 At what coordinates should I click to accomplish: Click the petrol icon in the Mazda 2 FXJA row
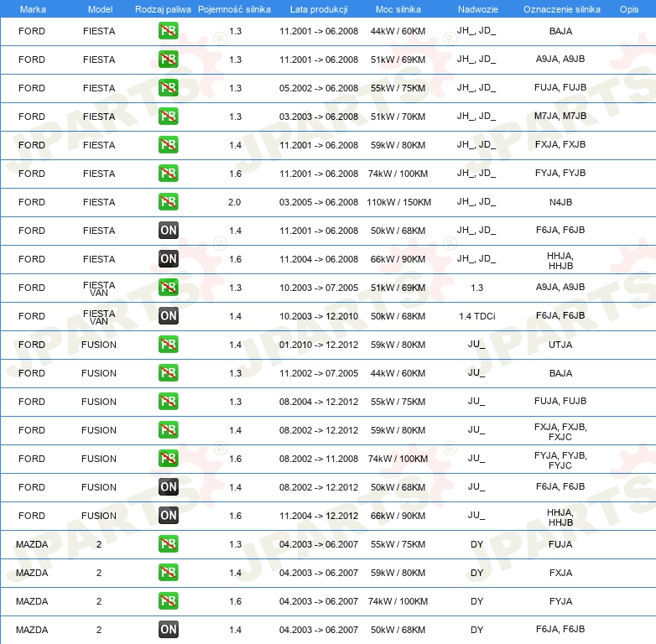pyautogui.click(x=168, y=573)
